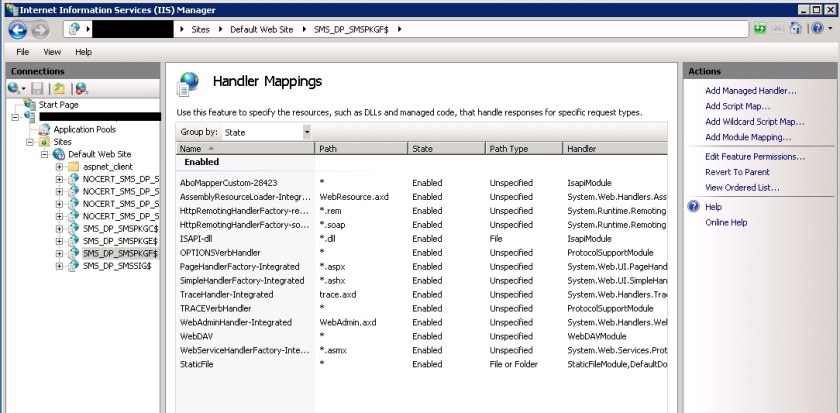The image size is (840, 413).
Task: Click the Back navigation arrow button
Action: pos(16,29)
